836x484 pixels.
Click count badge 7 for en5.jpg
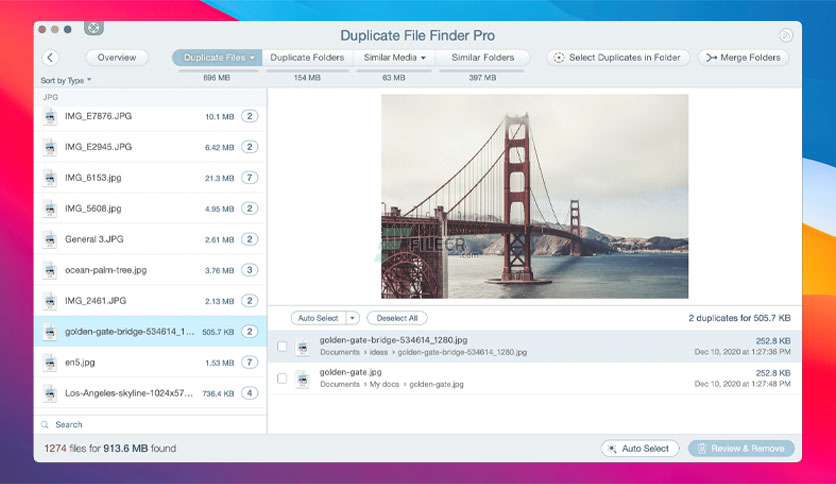(x=250, y=362)
